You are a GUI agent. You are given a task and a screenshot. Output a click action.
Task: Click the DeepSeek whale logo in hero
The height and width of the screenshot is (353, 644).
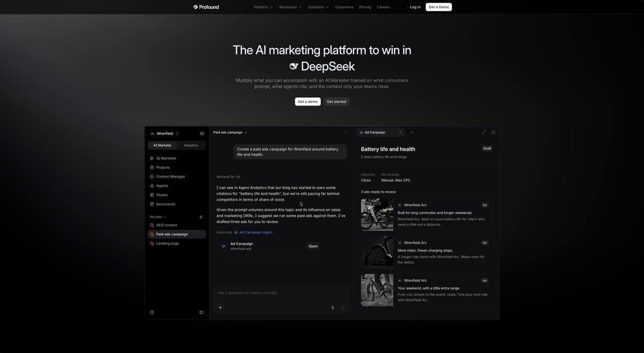coord(294,67)
